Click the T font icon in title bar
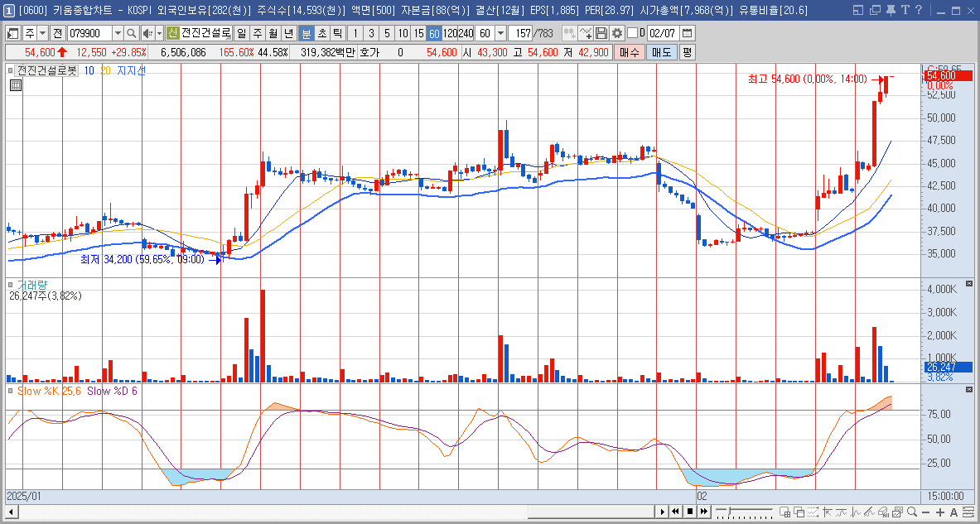Screen dimensions: 980x524 point(905,10)
